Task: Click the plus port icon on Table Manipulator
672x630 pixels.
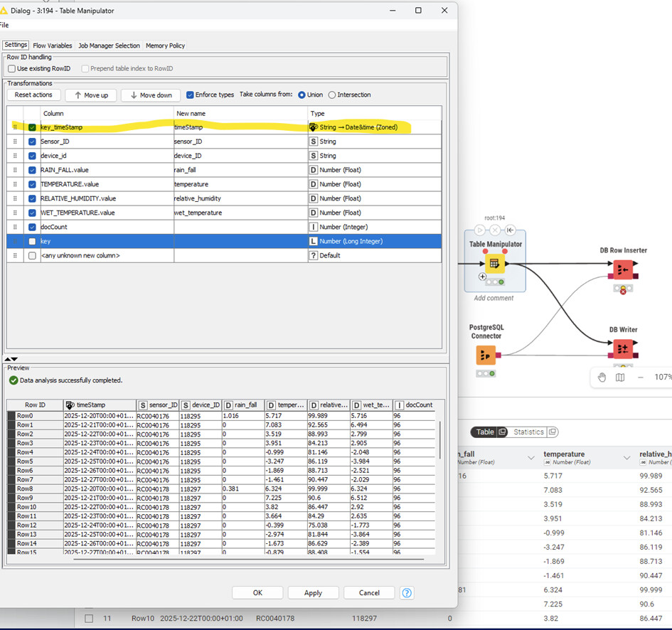Action: [x=483, y=277]
